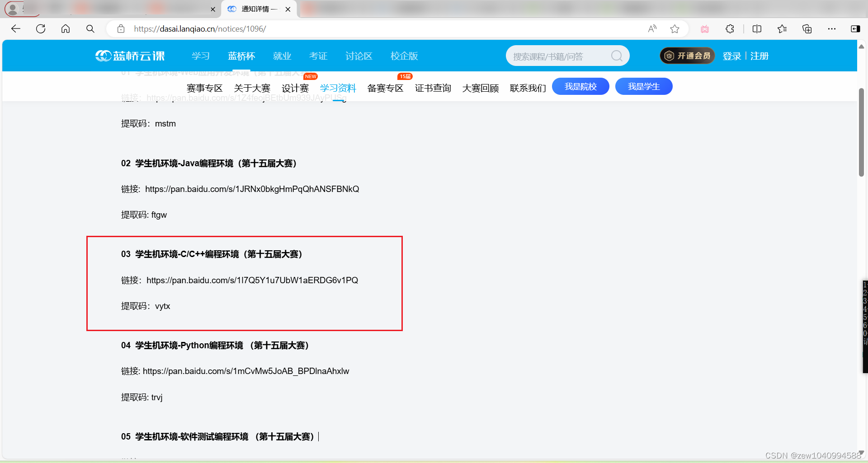The width and height of the screenshot is (868, 463).
Task: Go to 赛事专区 section
Action: click(x=204, y=88)
